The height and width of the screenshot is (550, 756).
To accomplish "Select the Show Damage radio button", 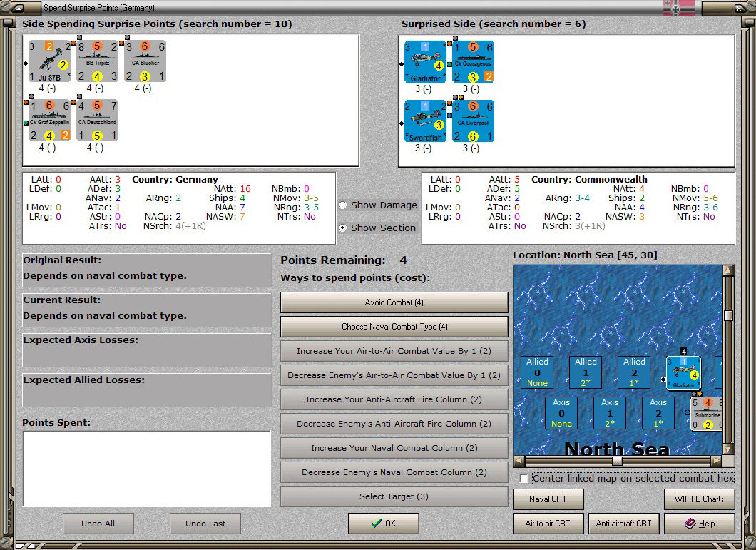I will [343, 205].
